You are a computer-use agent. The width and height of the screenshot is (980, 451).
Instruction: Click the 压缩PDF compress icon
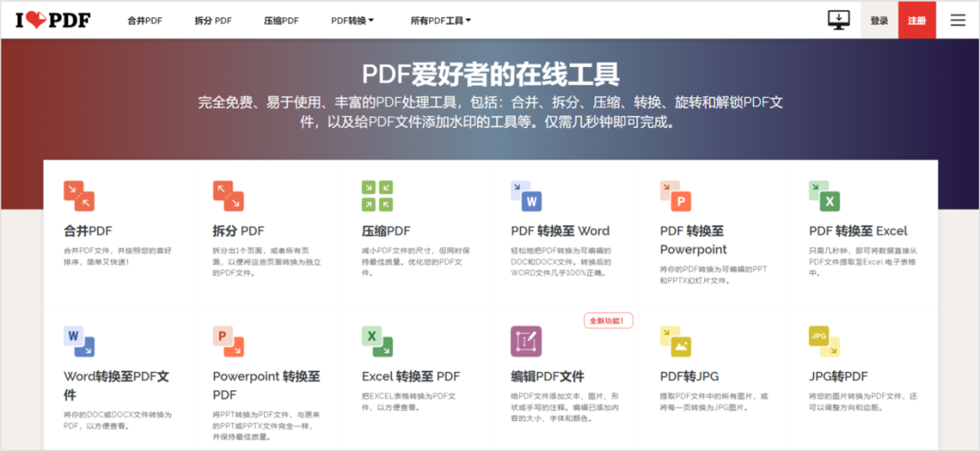point(377,195)
